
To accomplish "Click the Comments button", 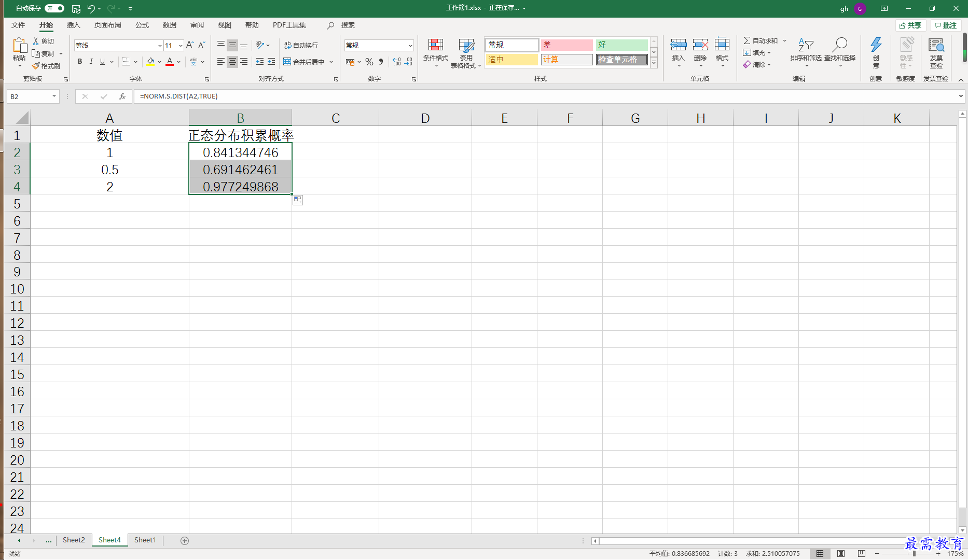I will point(946,25).
